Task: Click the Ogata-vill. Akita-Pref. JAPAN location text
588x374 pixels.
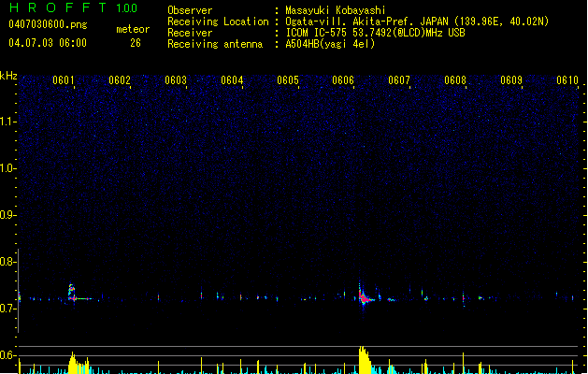Action: pyautogui.click(x=417, y=22)
